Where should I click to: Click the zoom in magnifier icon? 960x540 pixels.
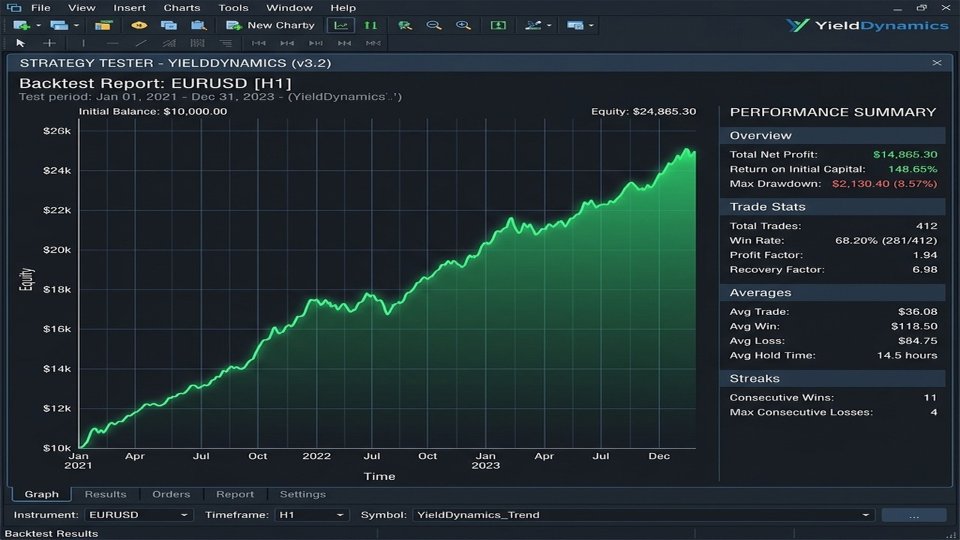point(463,25)
